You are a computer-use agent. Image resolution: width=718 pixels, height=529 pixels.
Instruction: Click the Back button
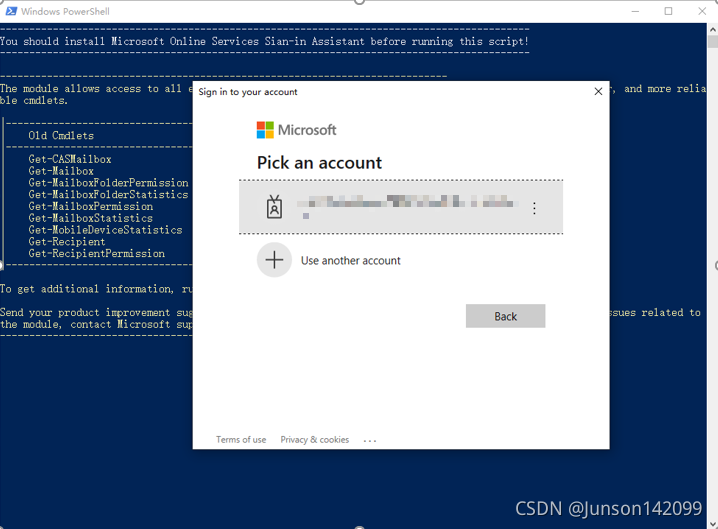[x=506, y=316]
